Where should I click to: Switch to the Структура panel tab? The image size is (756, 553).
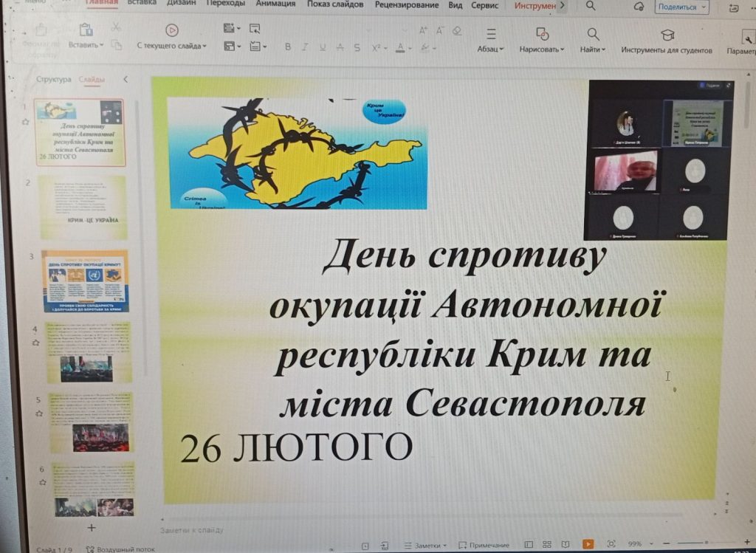coord(54,79)
